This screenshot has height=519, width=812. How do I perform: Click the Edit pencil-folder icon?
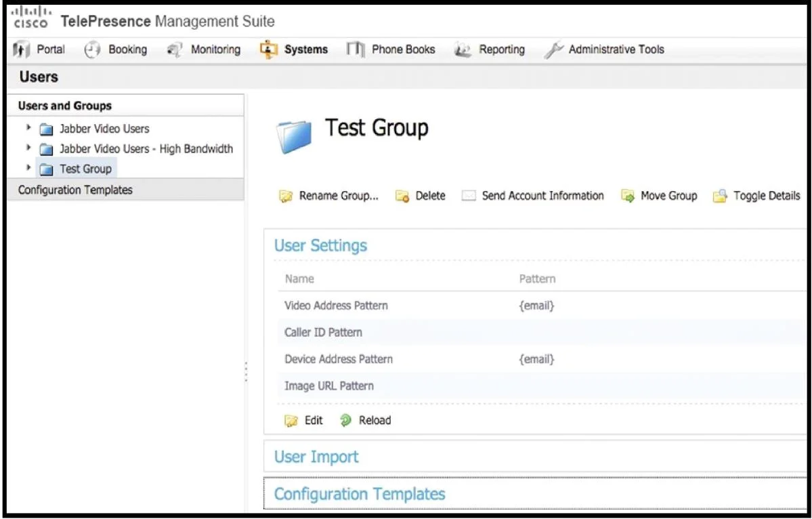[x=291, y=421]
